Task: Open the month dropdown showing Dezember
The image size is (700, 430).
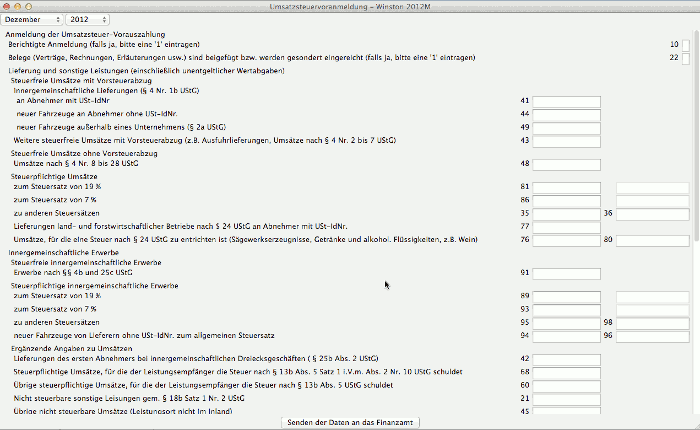Action: click(32, 20)
